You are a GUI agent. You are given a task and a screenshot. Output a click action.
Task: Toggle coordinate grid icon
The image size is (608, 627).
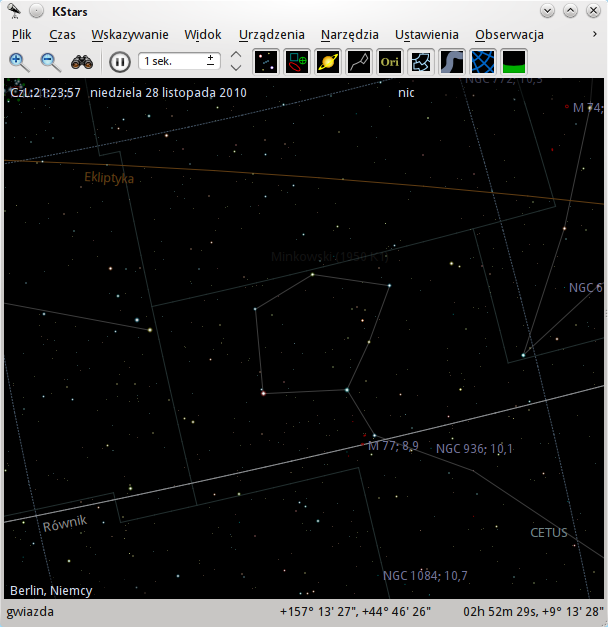pyautogui.click(x=483, y=61)
